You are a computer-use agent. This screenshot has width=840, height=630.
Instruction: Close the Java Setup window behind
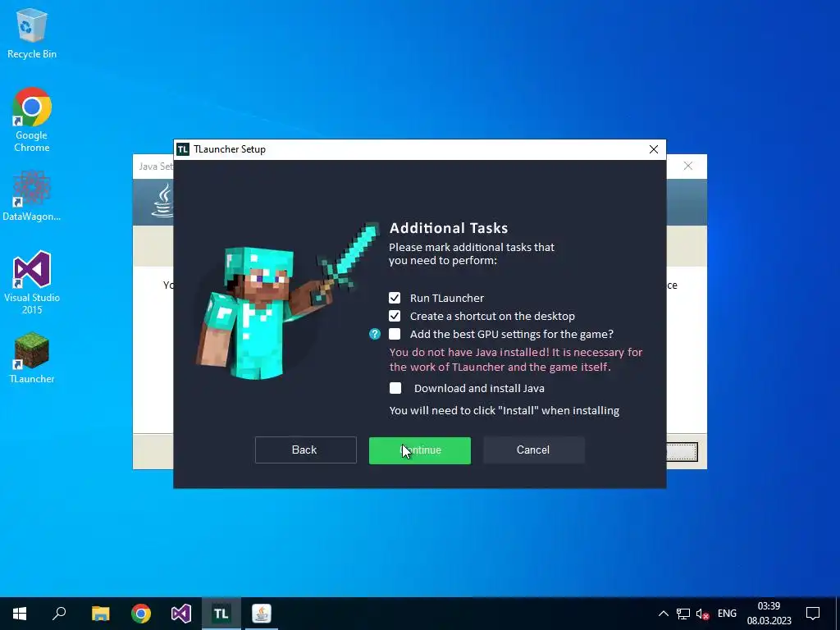688,166
